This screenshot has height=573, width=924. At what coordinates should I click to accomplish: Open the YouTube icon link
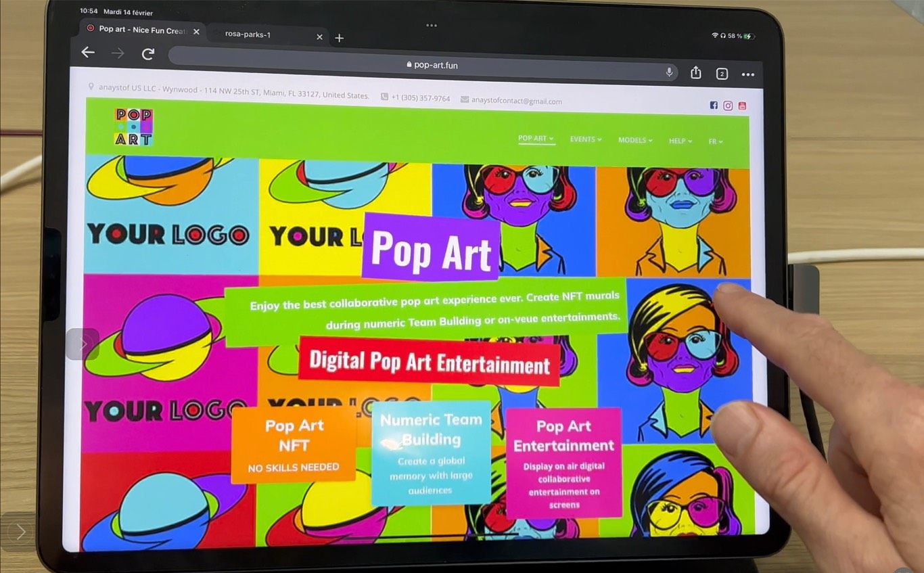742,106
